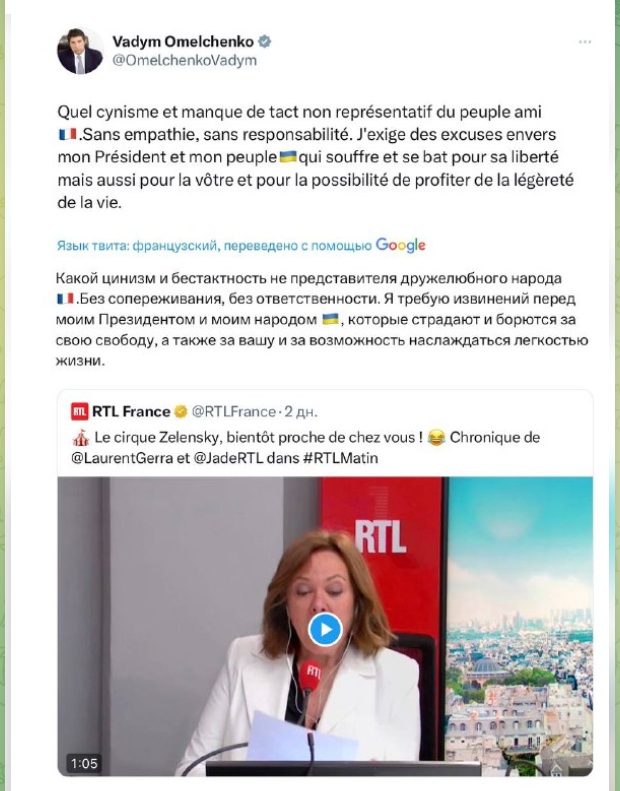Open the @LaurentGerra mention
The image size is (620, 791).
coord(122,458)
